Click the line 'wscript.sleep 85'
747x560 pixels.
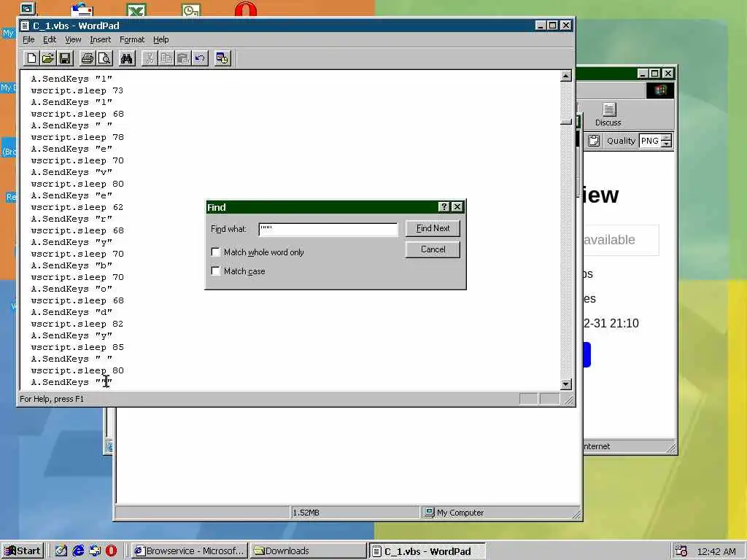(77, 347)
